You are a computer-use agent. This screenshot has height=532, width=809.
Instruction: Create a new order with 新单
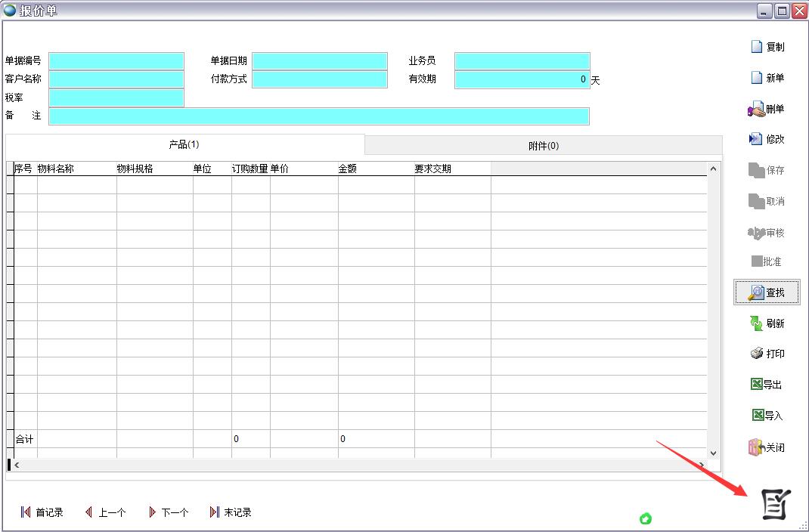[767, 78]
